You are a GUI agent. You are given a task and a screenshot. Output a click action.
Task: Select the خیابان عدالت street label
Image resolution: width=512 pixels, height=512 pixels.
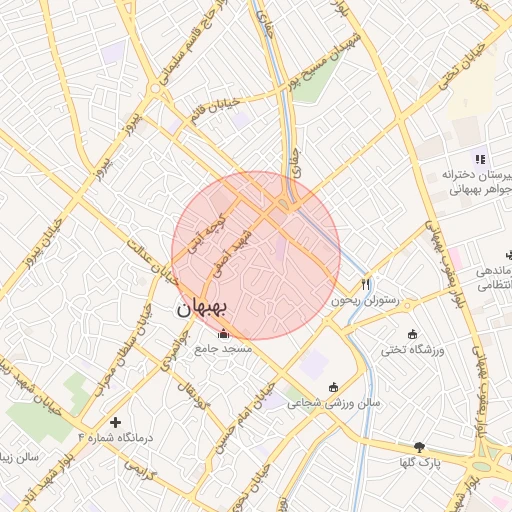click(x=152, y=262)
